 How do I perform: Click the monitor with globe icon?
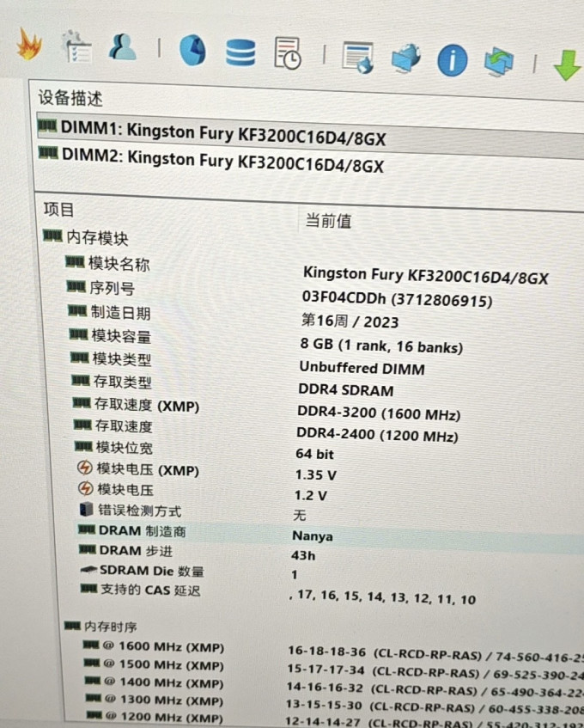[x=406, y=58]
